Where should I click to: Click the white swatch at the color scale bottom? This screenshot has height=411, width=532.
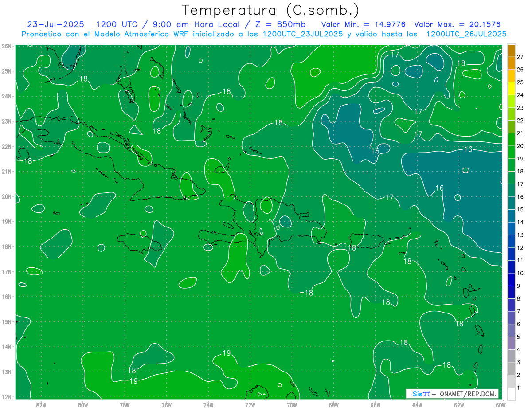[x=511, y=394]
